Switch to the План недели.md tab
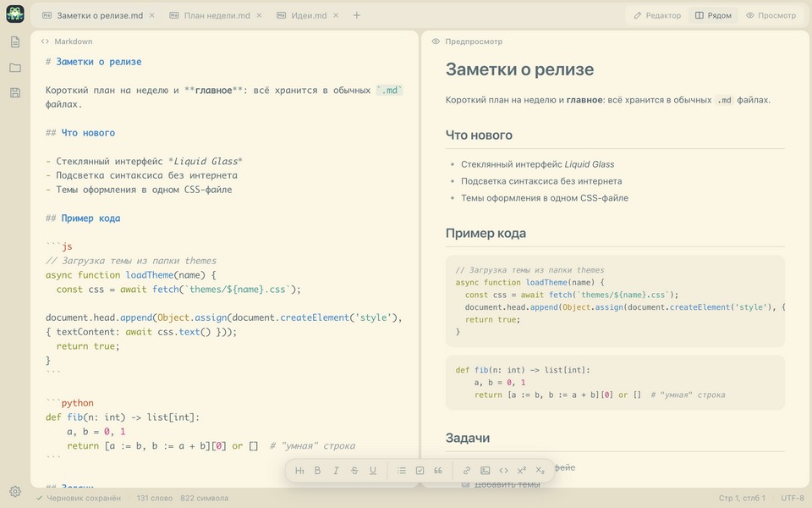The height and width of the screenshot is (508, 812). point(217,15)
